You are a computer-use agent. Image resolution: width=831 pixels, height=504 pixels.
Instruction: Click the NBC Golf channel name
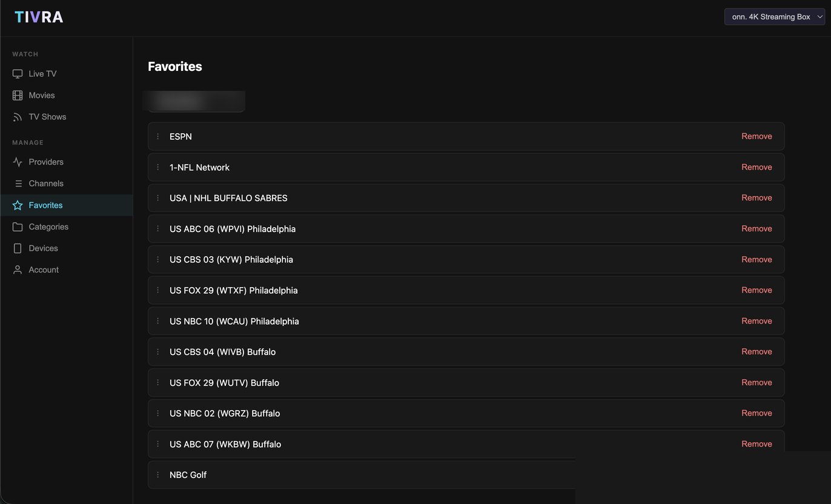tap(188, 475)
